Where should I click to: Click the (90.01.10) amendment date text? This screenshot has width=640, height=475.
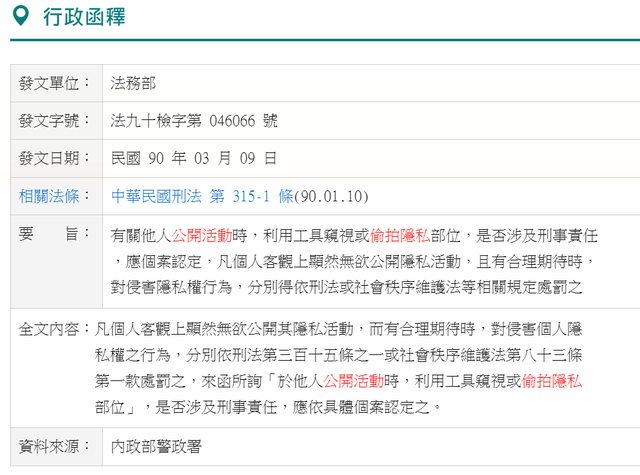tap(334, 196)
